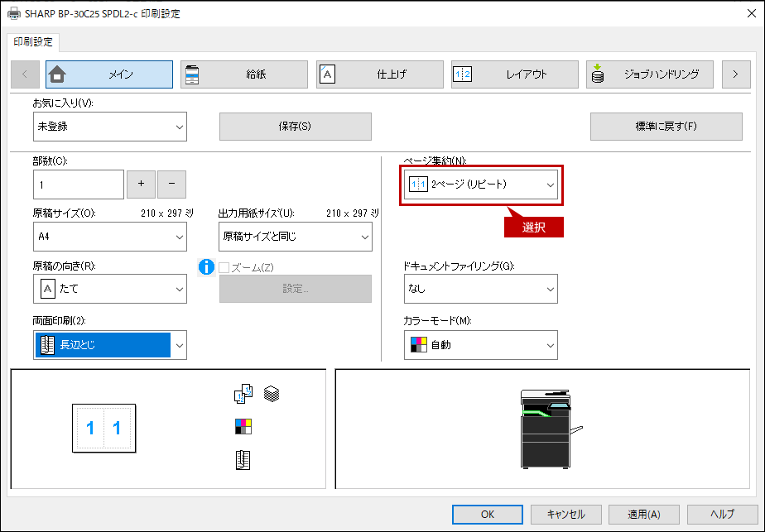Click the printer machine image
The height and width of the screenshot is (532, 765).
pyautogui.click(x=551, y=429)
